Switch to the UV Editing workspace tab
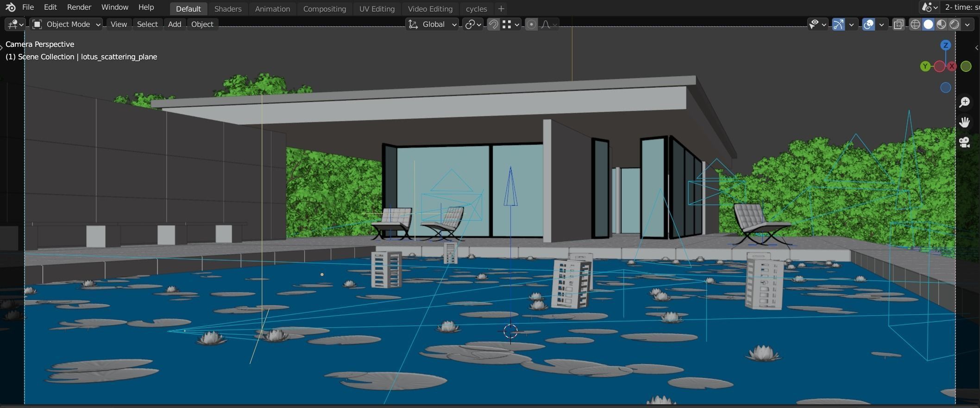 377,9
